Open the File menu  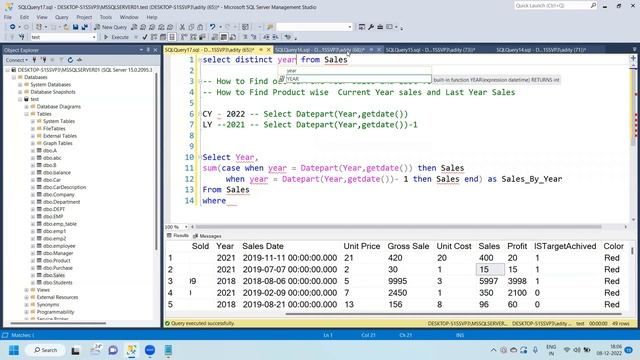[x=8, y=17]
